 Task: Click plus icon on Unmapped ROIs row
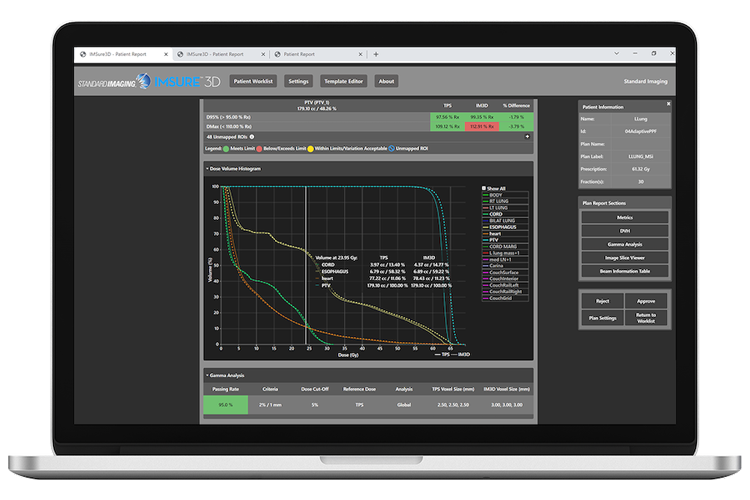[527, 136]
